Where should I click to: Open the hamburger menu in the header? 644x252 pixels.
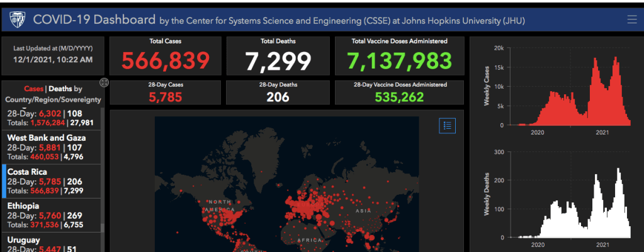[x=631, y=19]
